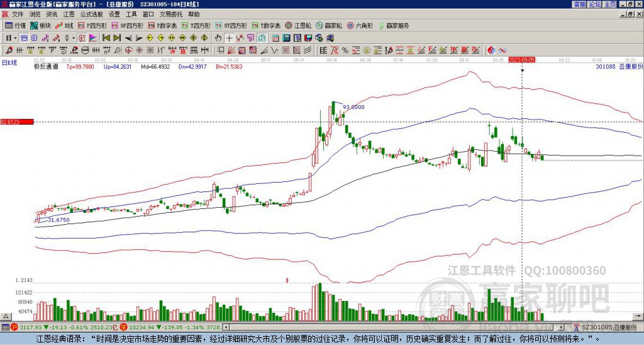Open the calculator icon
644x345 pixels.
coord(286,38)
